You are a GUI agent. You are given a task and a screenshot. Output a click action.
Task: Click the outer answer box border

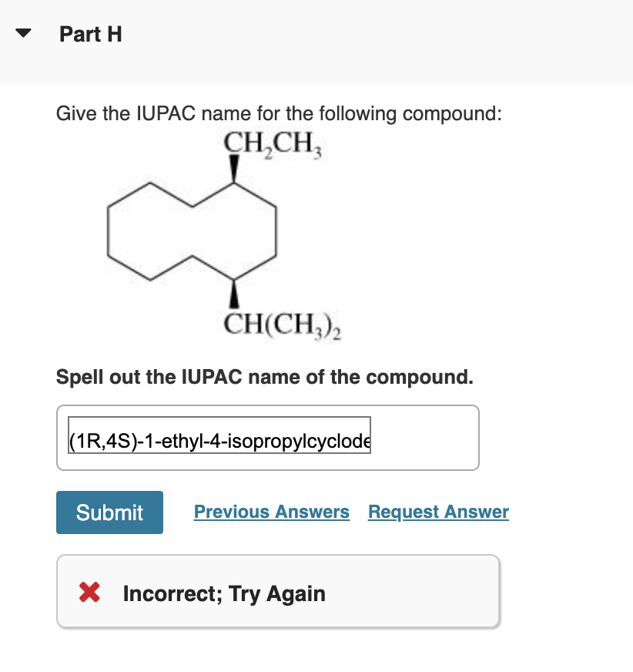[x=267, y=407]
